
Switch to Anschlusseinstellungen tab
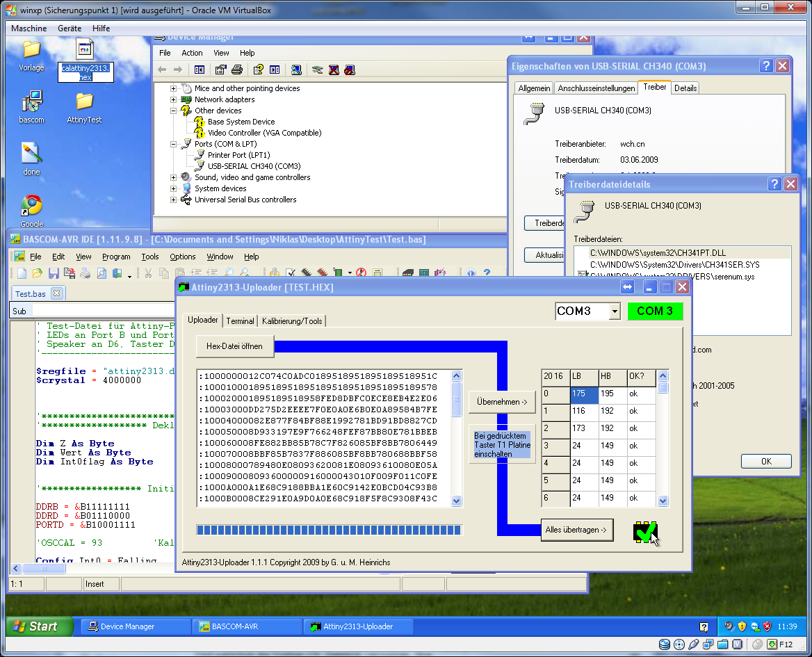click(x=596, y=88)
